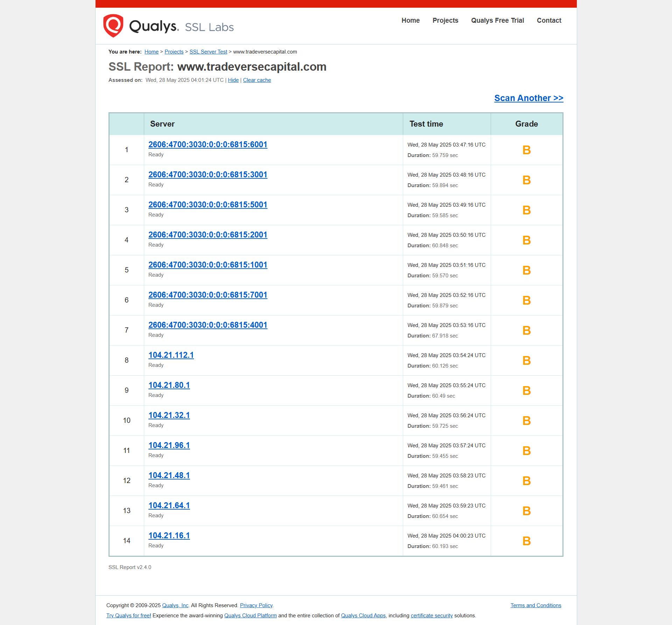Image resolution: width=672 pixels, height=625 pixels.
Task: Follow the Home breadcrumb link
Action: coord(152,52)
